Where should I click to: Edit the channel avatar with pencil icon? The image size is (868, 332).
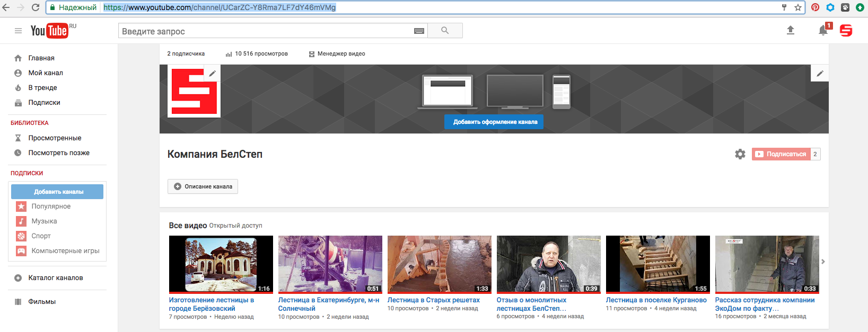point(212,74)
